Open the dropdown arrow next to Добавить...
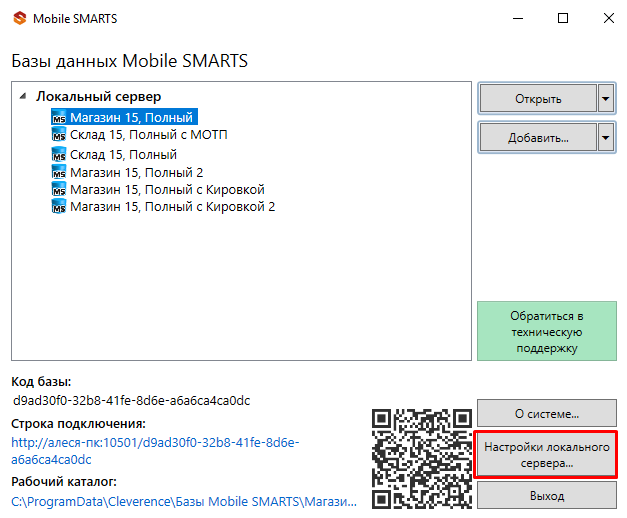 (x=606, y=138)
